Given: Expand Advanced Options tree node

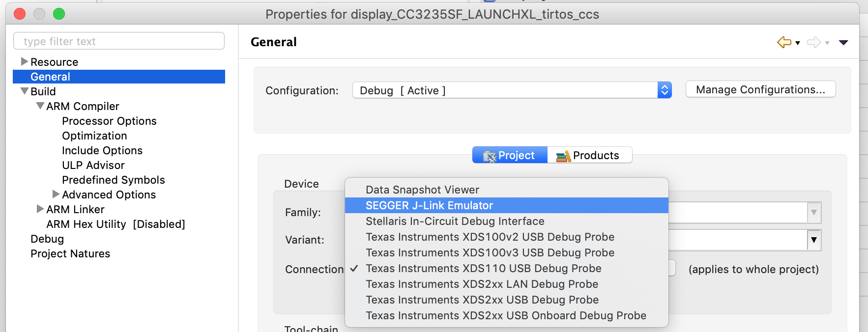Looking at the screenshot, I should tap(56, 194).
